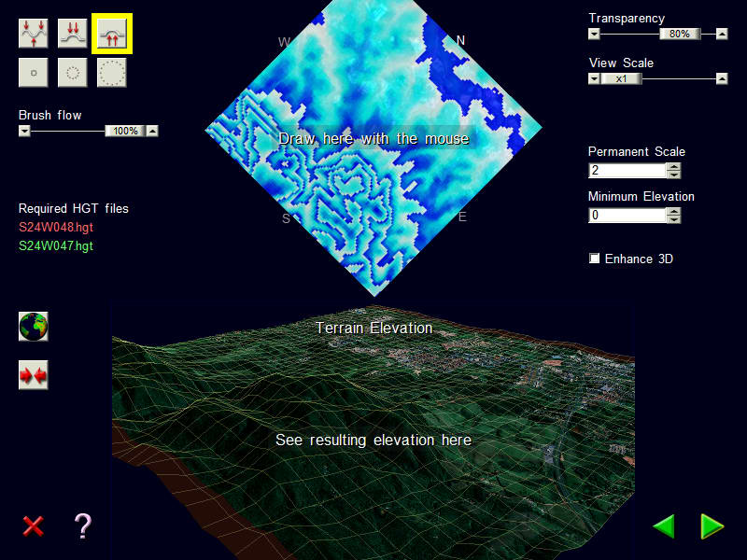The image size is (747, 560).
Task: Click the Permanent Scale input field
Action: [626, 171]
